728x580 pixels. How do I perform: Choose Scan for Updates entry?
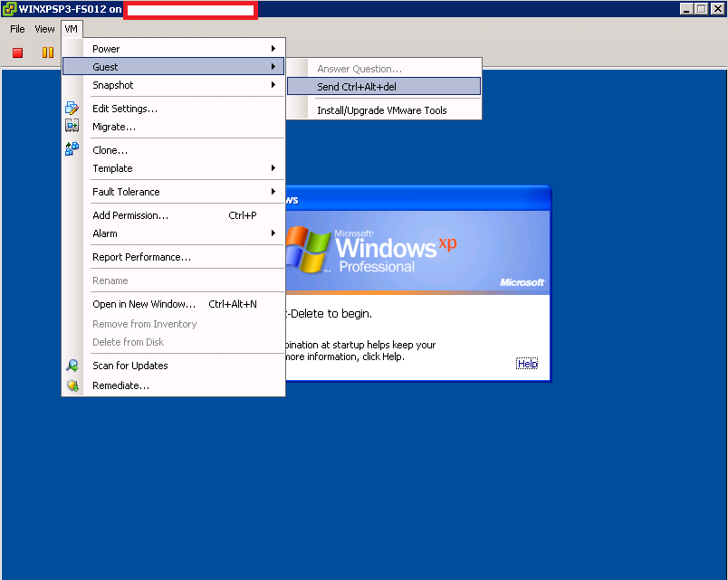pyautogui.click(x=173, y=366)
